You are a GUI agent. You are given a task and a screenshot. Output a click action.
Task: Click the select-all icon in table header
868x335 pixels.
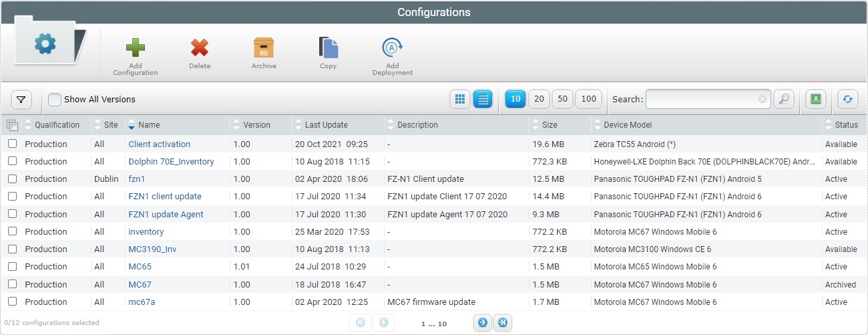(12, 125)
